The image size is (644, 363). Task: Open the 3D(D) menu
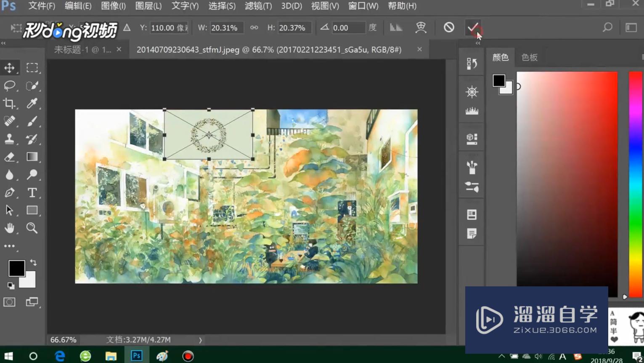(x=292, y=6)
